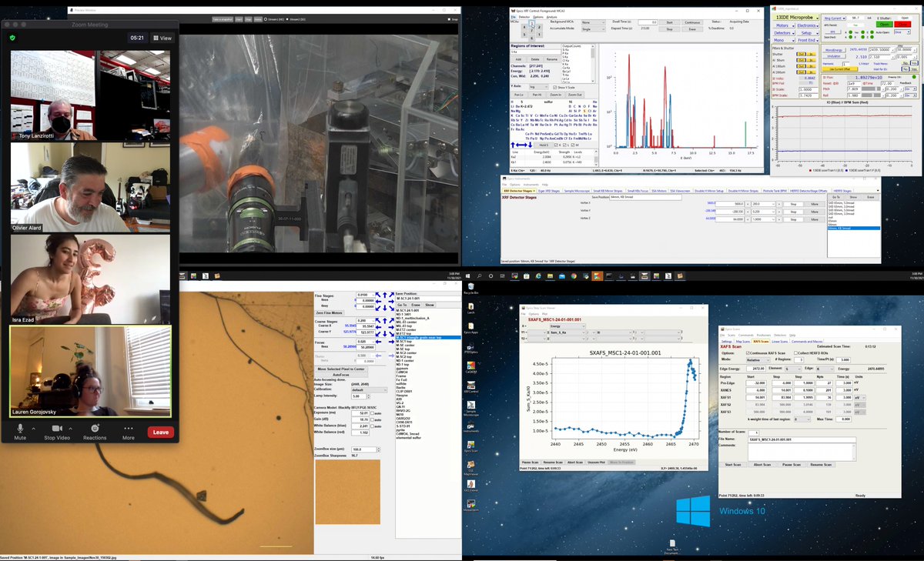This screenshot has height=561, width=924.
Task: Toggle White Balance blue auto checkbox
Action: pyautogui.click(x=373, y=427)
